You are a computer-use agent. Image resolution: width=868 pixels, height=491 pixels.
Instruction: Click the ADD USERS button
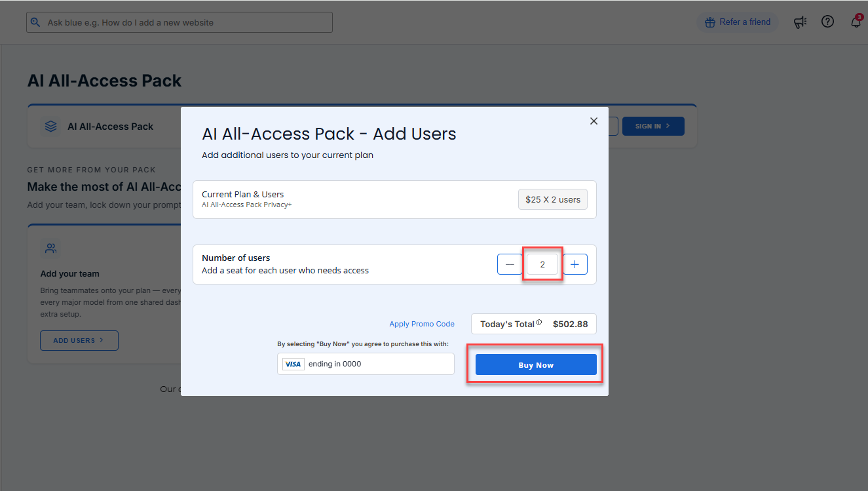click(79, 340)
